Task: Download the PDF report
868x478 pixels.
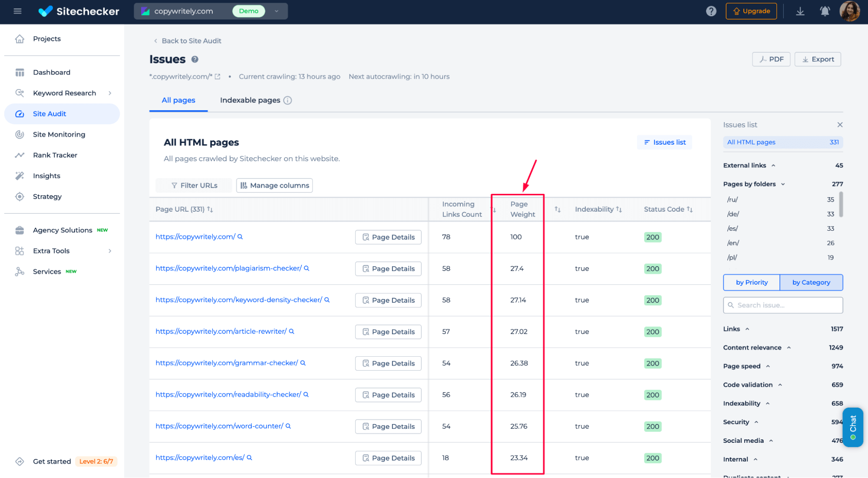Action: [771, 59]
